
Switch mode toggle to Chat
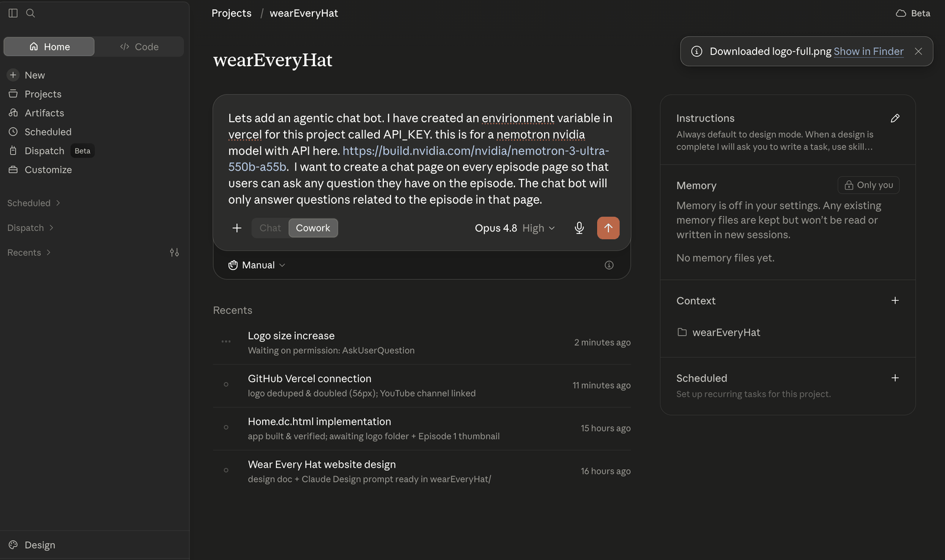[x=270, y=228]
